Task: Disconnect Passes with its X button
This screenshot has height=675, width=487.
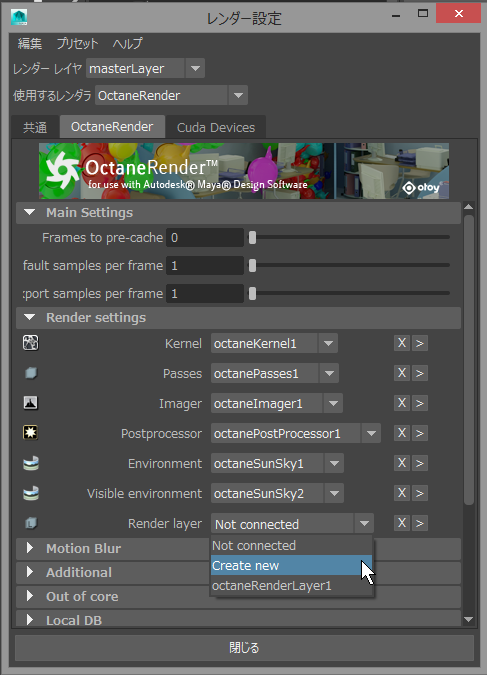Action: coord(402,373)
